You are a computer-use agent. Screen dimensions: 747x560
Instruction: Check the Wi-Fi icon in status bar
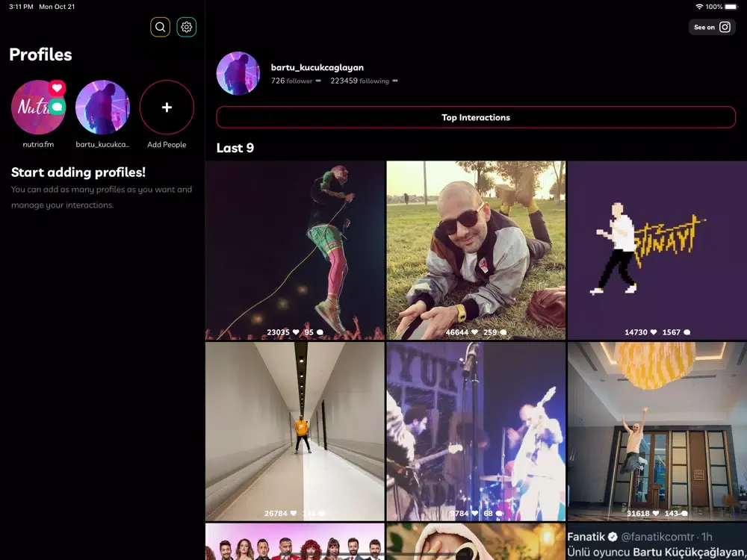699,7
